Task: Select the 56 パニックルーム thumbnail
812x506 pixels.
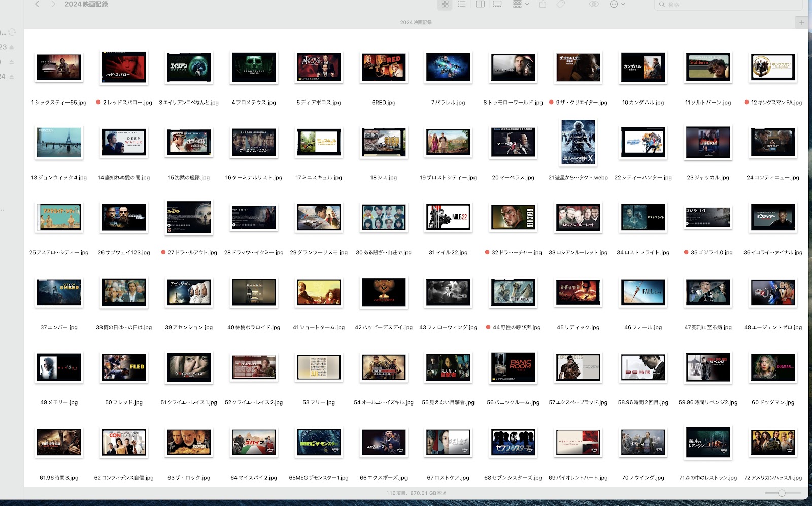Action: pyautogui.click(x=513, y=367)
